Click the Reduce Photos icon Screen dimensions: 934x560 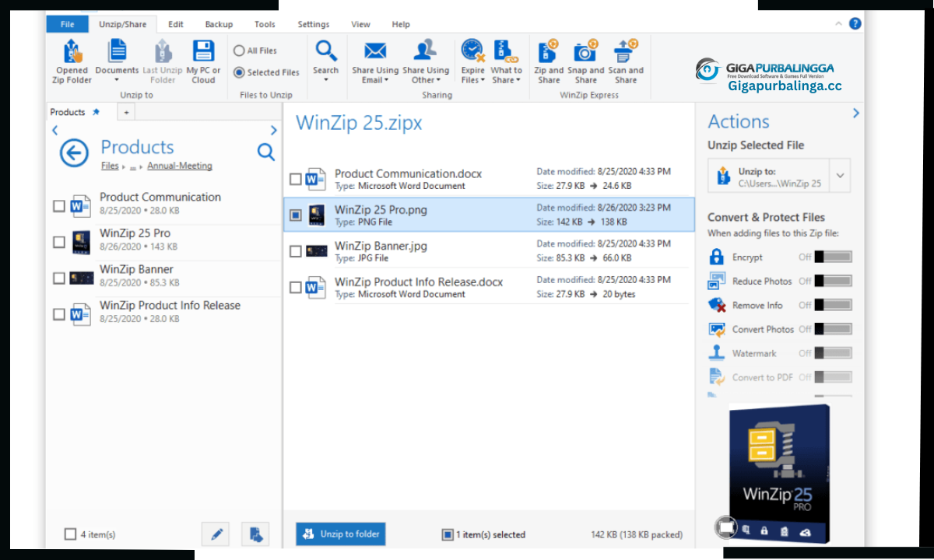717,281
